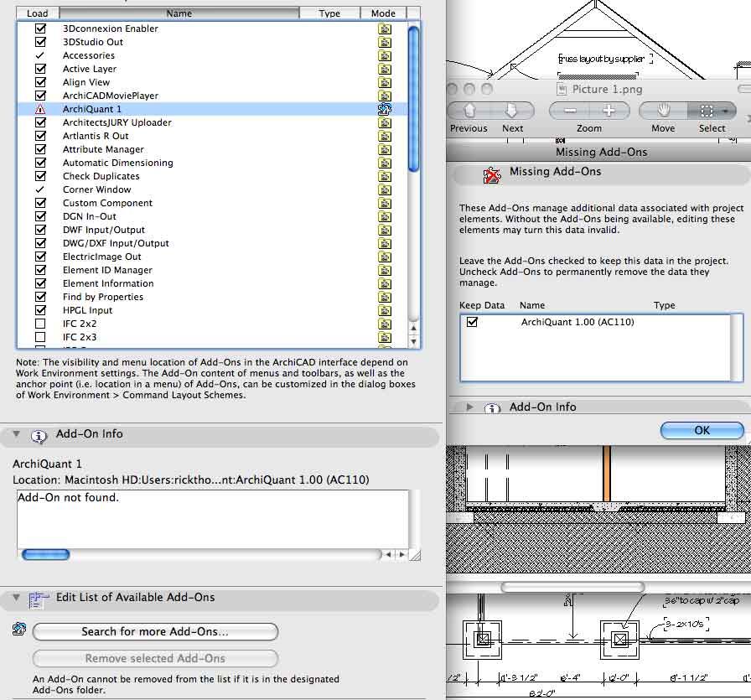Click Search for more Add-Ons button
The width and height of the screenshot is (751, 700).
coord(155,631)
